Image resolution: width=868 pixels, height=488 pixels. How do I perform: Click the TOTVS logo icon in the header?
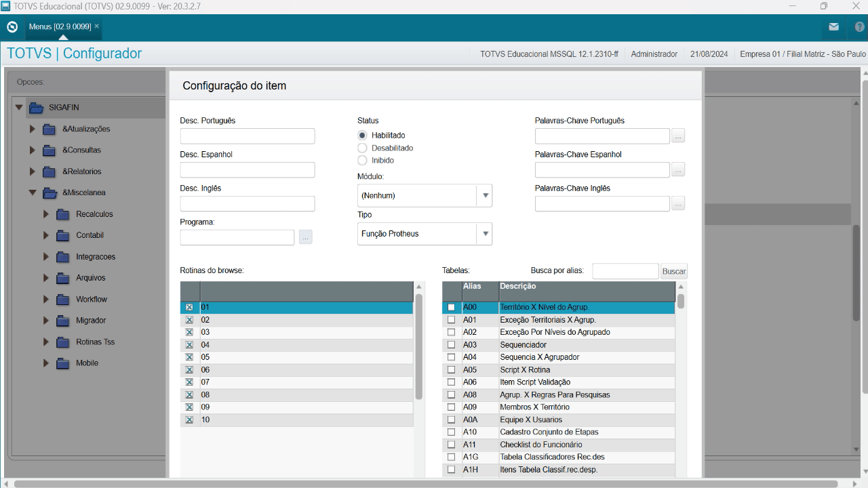[x=12, y=27]
